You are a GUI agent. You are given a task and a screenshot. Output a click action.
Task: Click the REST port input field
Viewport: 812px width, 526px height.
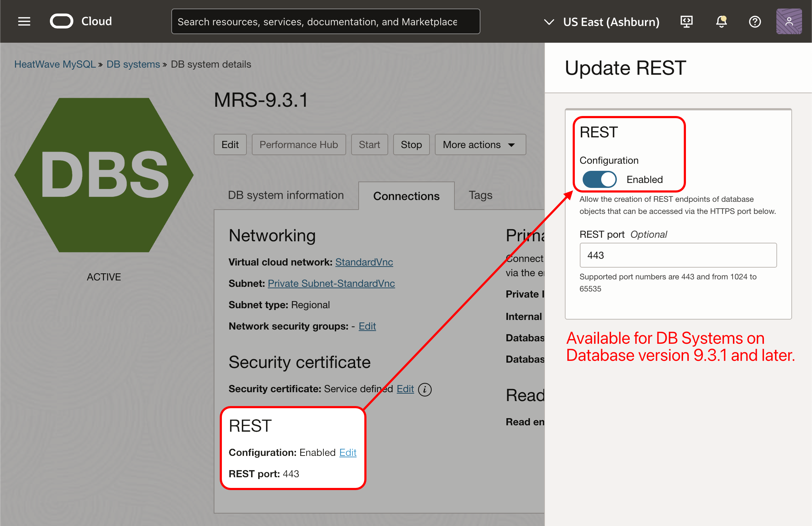[x=678, y=255]
